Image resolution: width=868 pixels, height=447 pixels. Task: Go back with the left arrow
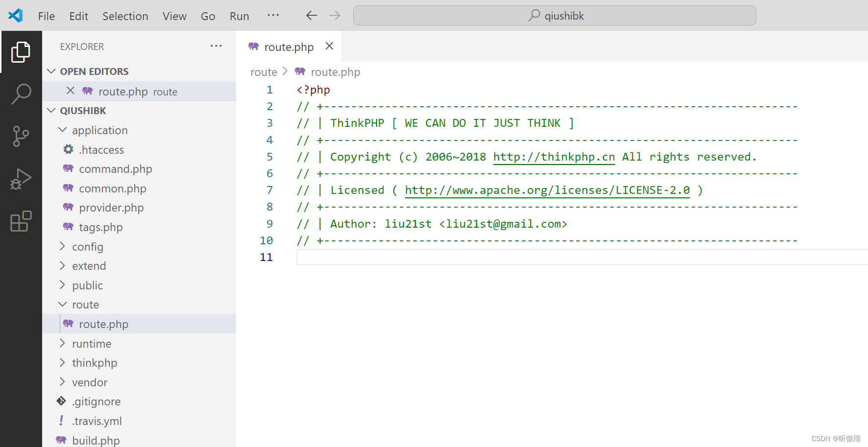click(312, 16)
